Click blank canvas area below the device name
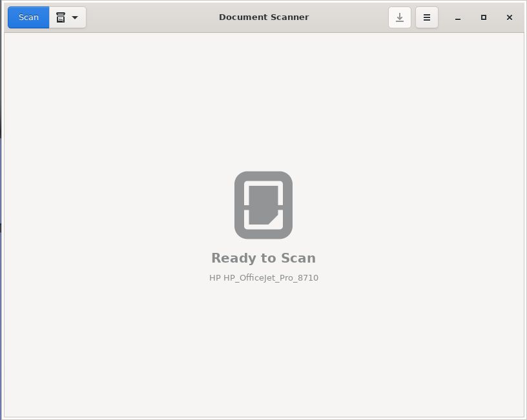527x420 pixels. pyautogui.click(x=263, y=348)
